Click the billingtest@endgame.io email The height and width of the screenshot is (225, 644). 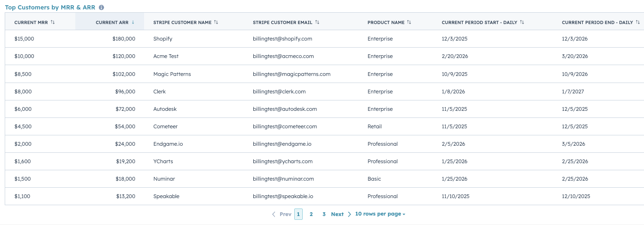click(x=282, y=144)
